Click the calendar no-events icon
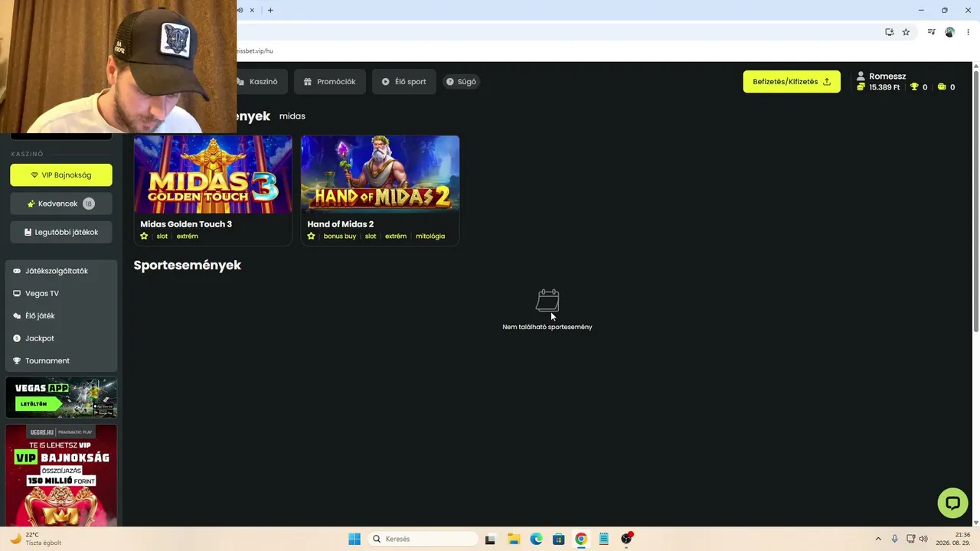The height and width of the screenshot is (551, 980). tap(547, 300)
